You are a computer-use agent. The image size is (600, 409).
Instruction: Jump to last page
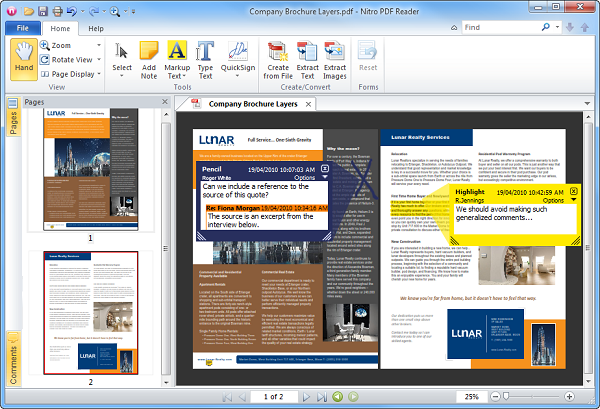point(321,397)
